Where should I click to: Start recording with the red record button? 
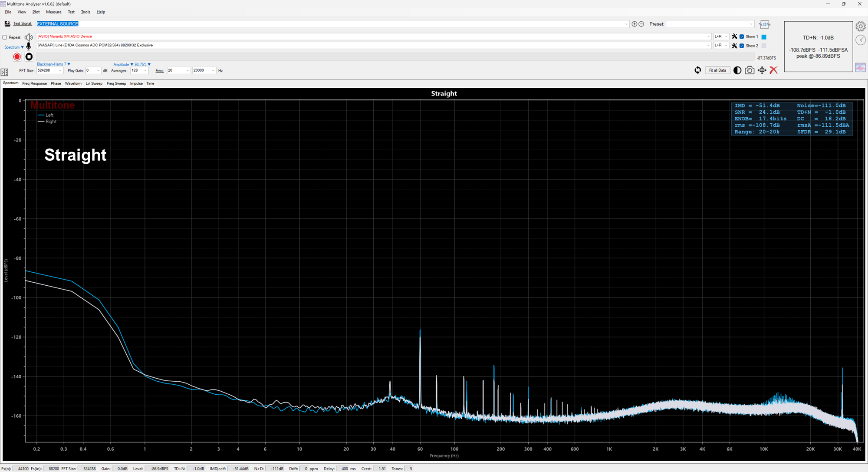pos(17,56)
